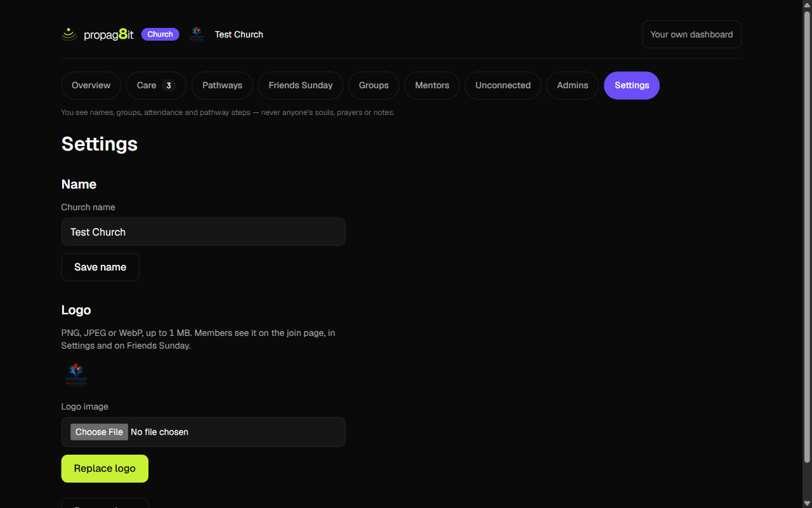Switch to the Pathways tab
The image size is (812, 508).
tap(222, 86)
